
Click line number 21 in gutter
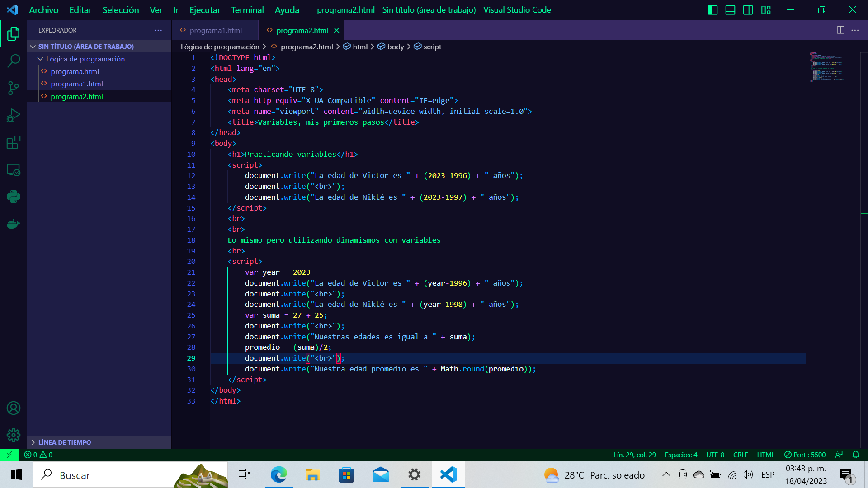coord(191,272)
